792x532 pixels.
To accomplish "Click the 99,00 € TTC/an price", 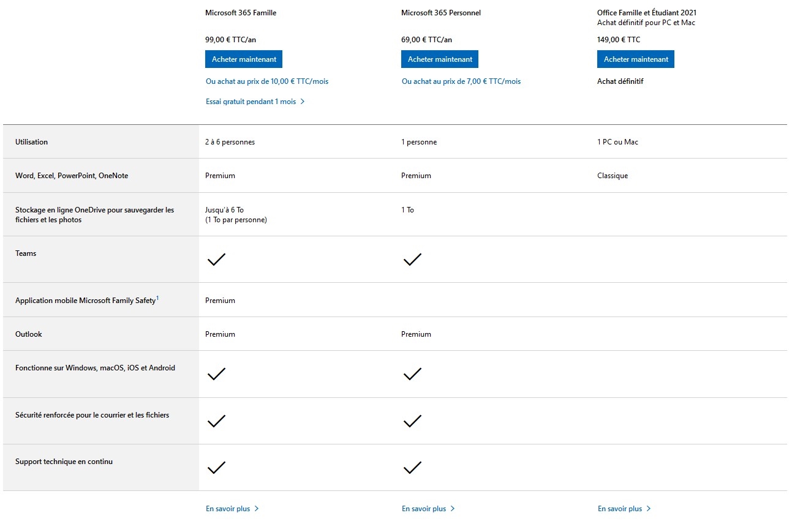I will coord(230,40).
